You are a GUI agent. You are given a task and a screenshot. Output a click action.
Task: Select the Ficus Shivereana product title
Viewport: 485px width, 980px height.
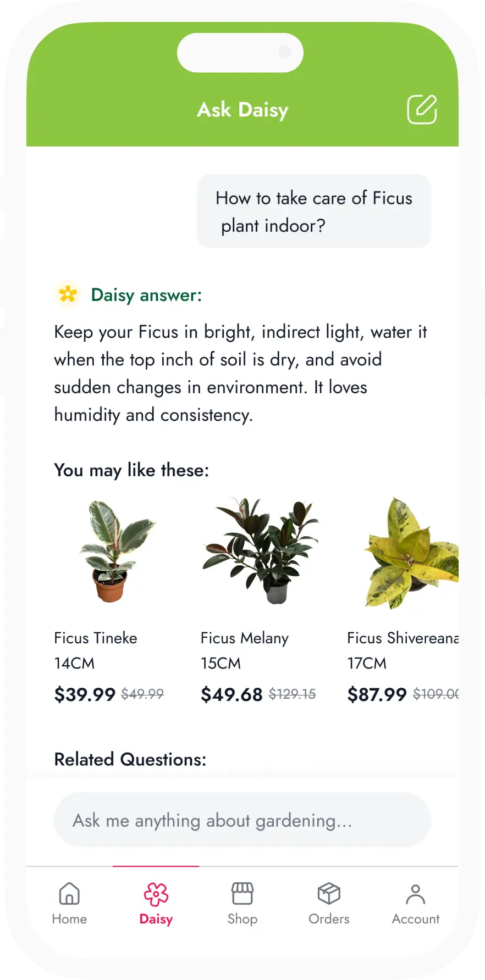pos(403,638)
